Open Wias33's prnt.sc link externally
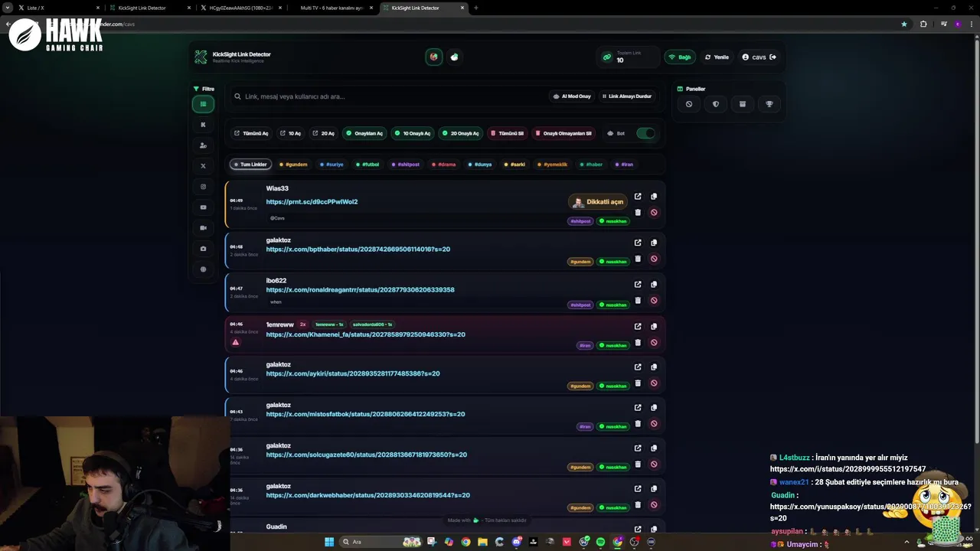The image size is (980, 551). 638,197
